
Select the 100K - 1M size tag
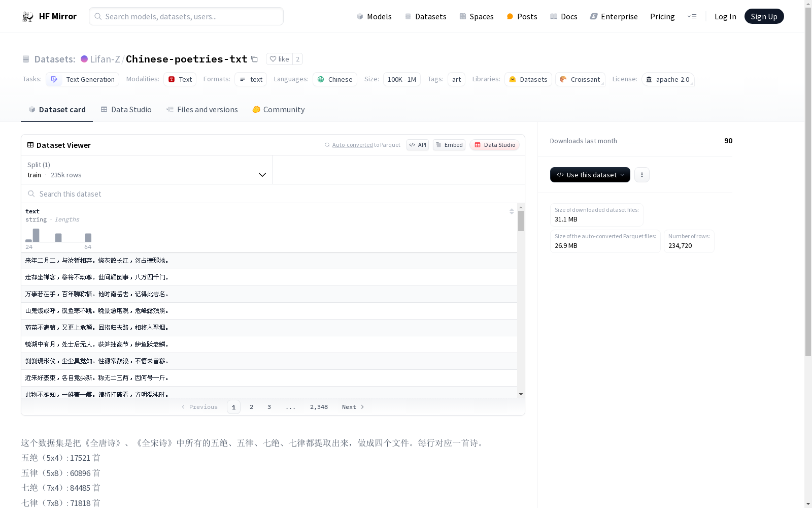[402, 79]
